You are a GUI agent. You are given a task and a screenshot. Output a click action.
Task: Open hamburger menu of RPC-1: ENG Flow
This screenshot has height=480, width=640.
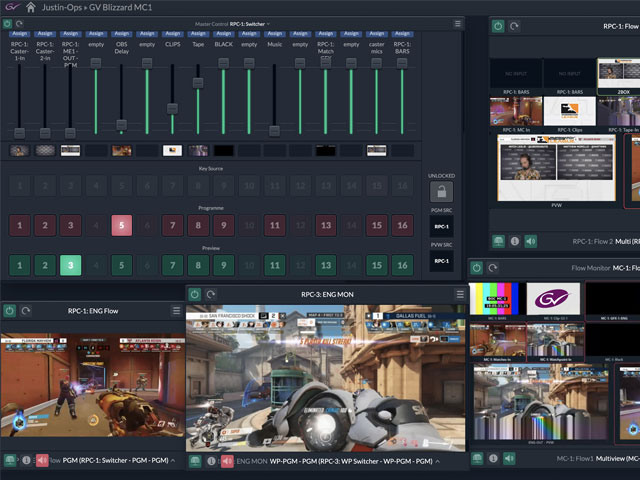click(176, 311)
